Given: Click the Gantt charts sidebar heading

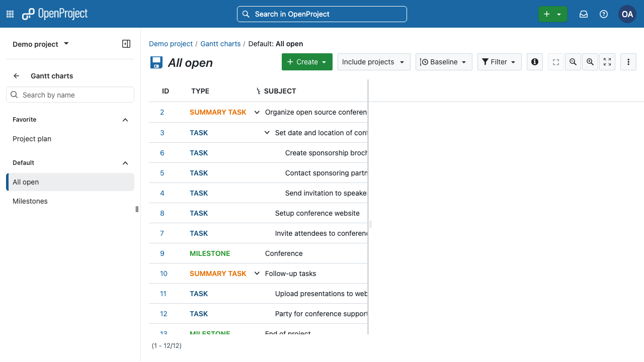Looking at the screenshot, I should coord(52,76).
